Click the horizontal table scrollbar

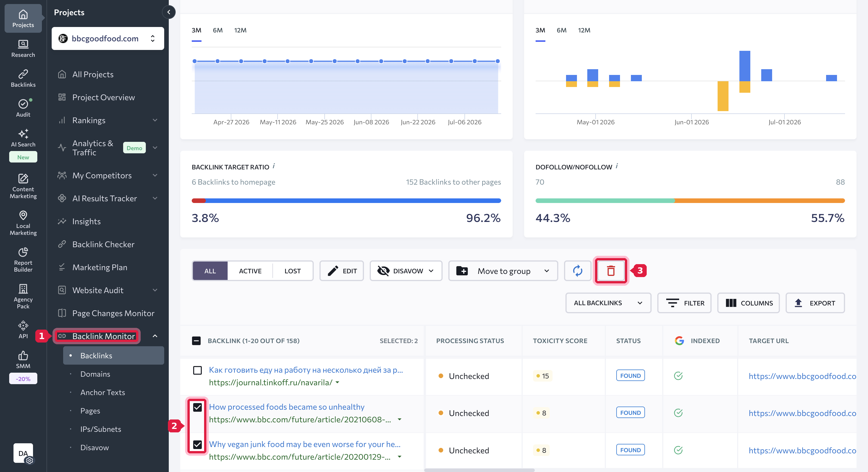(x=479, y=470)
